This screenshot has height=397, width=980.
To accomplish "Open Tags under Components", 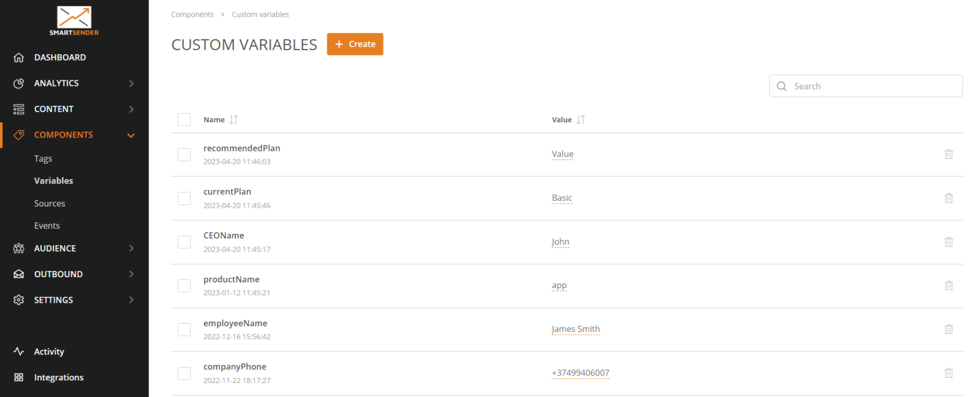I will point(43,159).
